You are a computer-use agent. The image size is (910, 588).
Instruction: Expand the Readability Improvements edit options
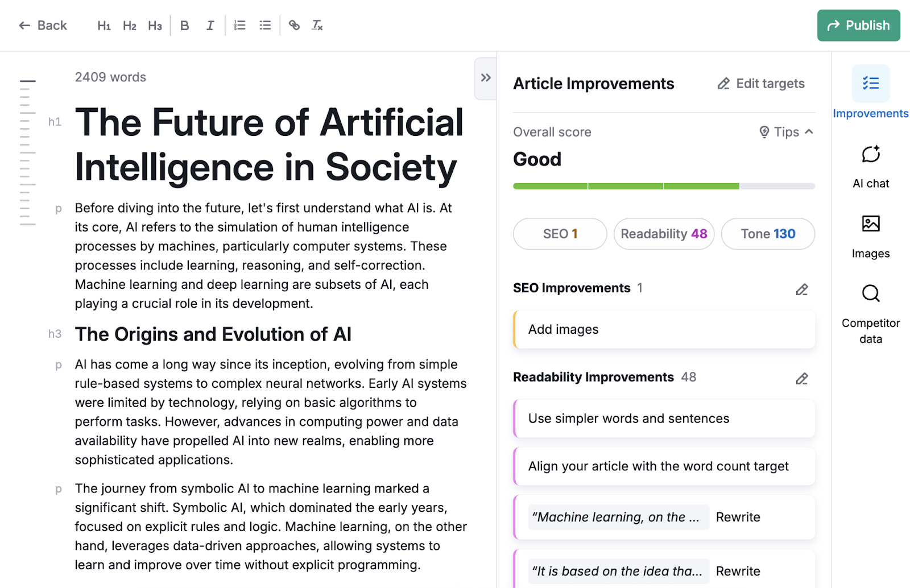tap(801, 378)
